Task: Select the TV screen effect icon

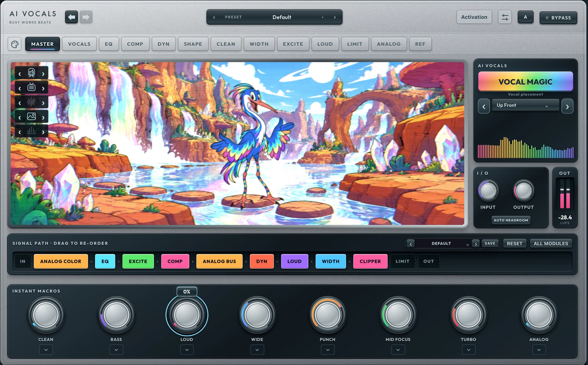Action: 31,87
